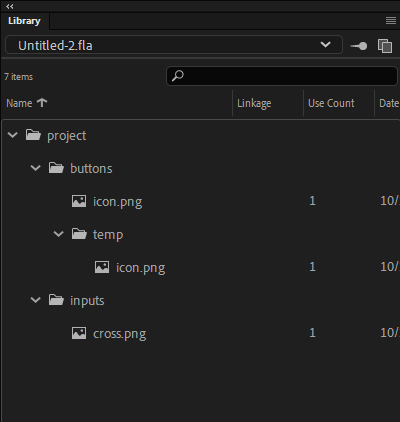Click the Linkage column header
This screenshot has width=400, height=422.
coord(254,103)
